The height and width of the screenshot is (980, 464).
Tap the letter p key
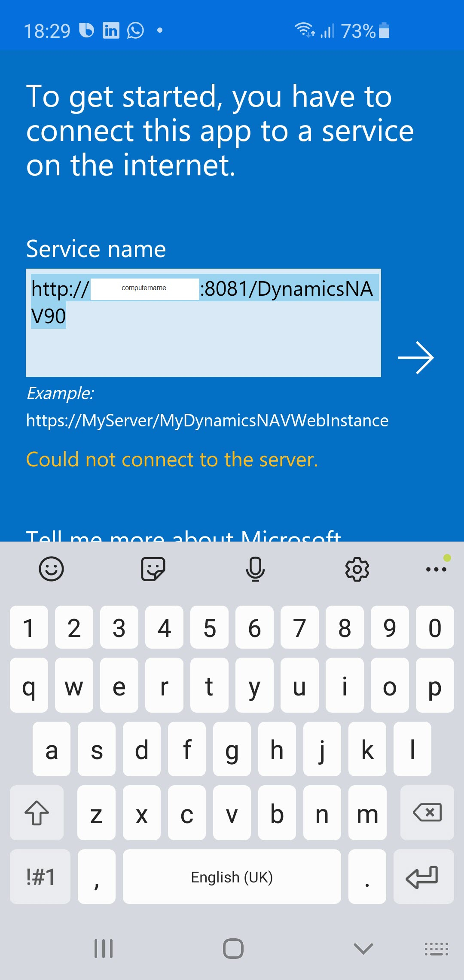pyautogui.click(x=435, y=685)
